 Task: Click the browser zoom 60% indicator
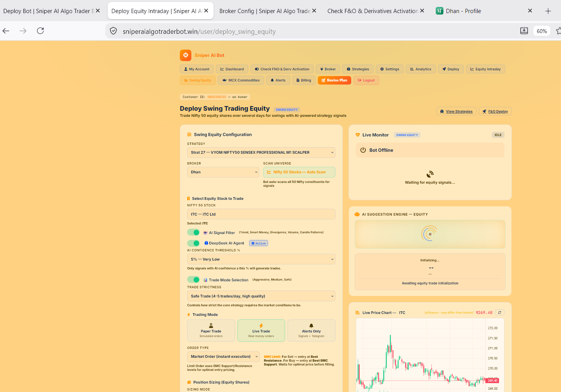[x=541, y=31]
